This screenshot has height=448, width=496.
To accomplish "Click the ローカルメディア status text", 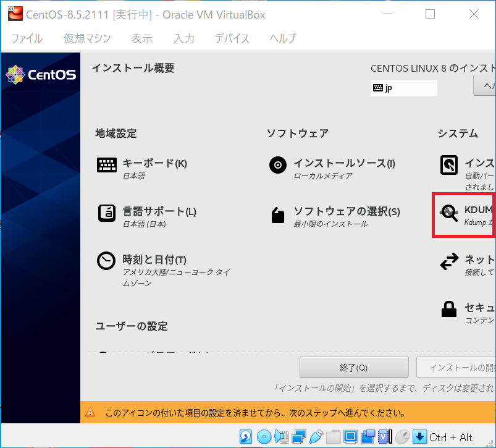I will tap(323, 176).
